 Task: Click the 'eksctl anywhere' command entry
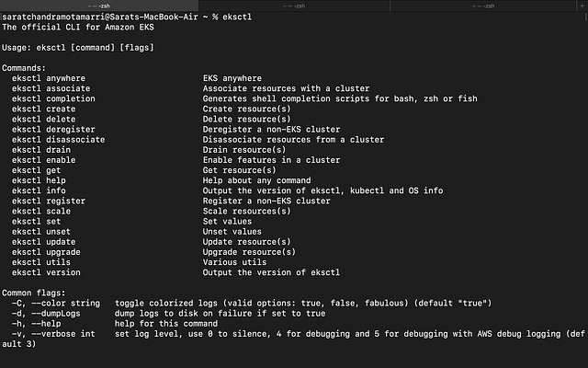click(x=49, y=78)
